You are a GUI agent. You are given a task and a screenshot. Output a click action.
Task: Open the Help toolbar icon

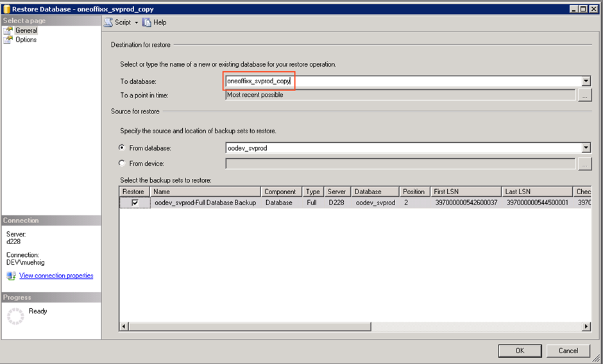[x=147, y=22]
